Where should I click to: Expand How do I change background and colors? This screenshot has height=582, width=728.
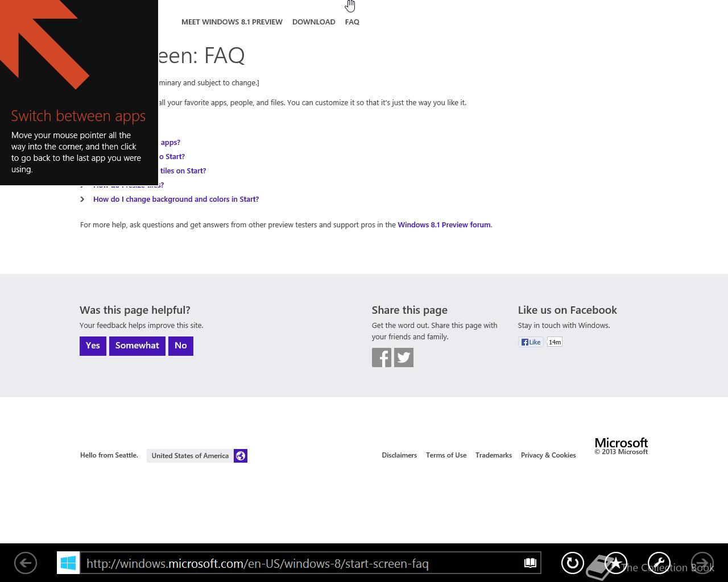pyautogui.click(x=176, y=199)
